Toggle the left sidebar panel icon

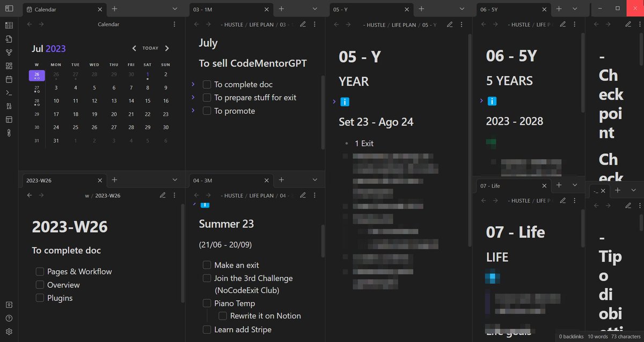9,9
